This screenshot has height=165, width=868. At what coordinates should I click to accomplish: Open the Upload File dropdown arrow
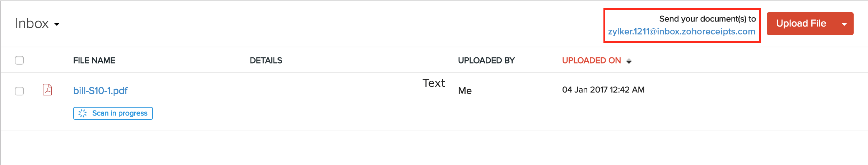pos(844,24)
